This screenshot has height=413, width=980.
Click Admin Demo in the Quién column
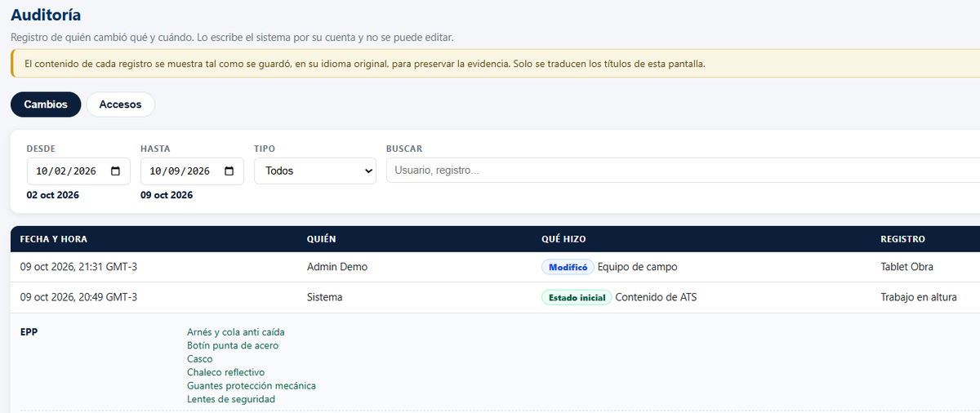point(337,267)
